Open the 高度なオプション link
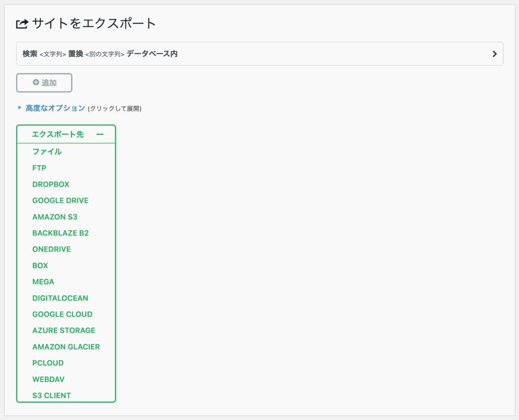519x420 pixels. click(x=55, y=108)
